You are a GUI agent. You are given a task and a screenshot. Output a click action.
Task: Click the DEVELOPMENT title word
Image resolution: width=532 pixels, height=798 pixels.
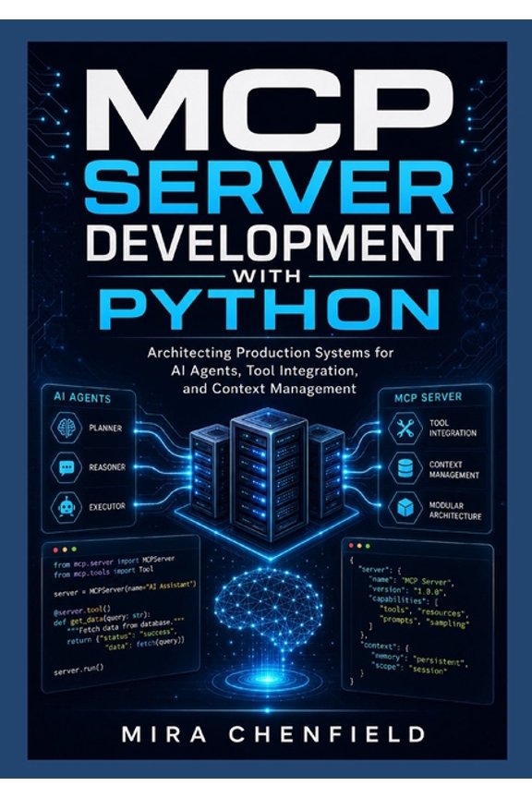[270, 243]
